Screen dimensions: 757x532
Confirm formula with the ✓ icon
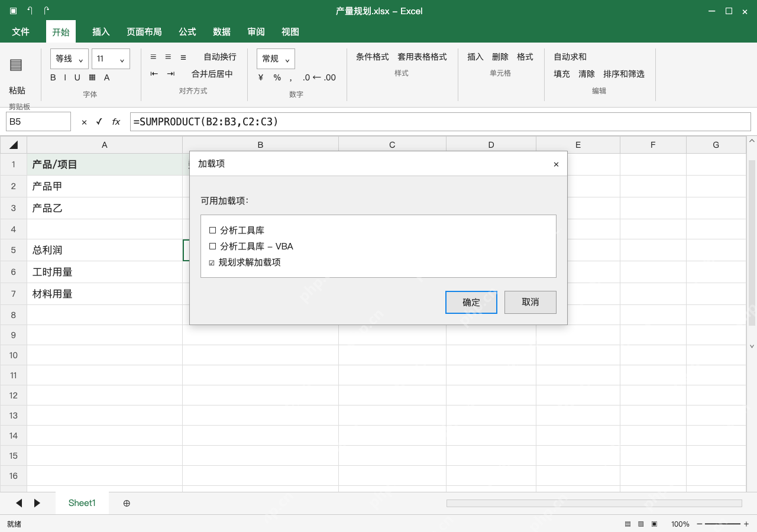pyautogui.click(x=99, y=122)
